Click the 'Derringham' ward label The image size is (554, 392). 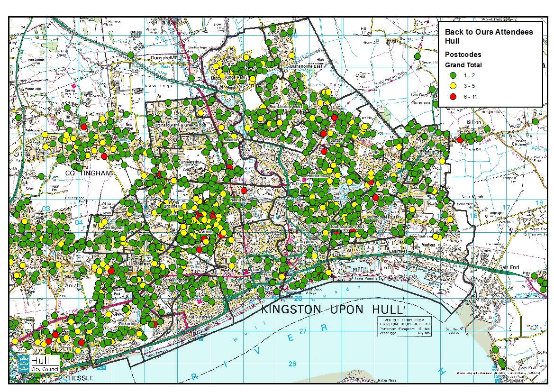pos(113,228)
